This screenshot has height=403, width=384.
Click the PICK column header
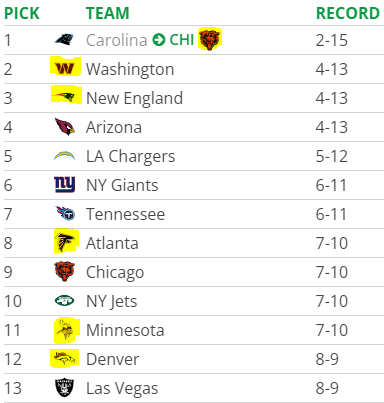coord(22,13)
